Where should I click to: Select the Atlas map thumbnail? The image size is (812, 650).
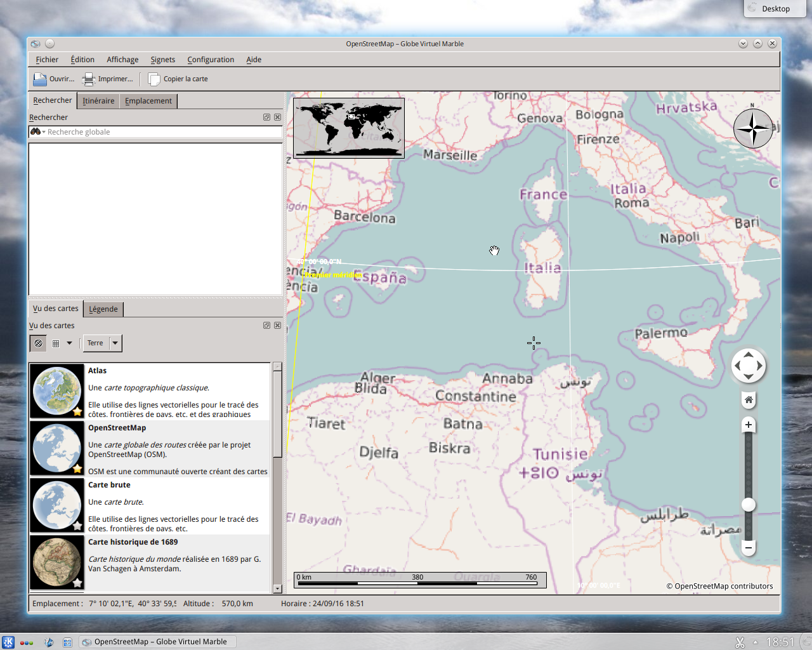click(57, 390)
